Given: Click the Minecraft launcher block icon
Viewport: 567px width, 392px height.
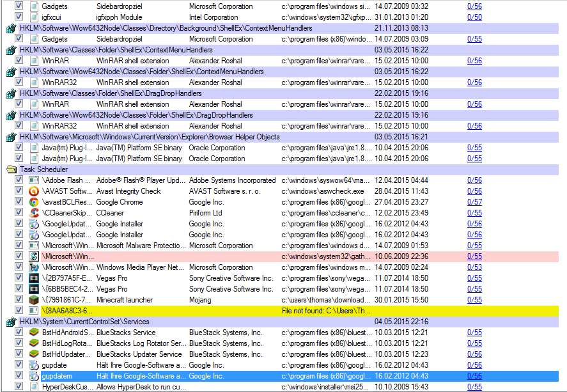Looking at the screenshot, I should coord(34,300).
